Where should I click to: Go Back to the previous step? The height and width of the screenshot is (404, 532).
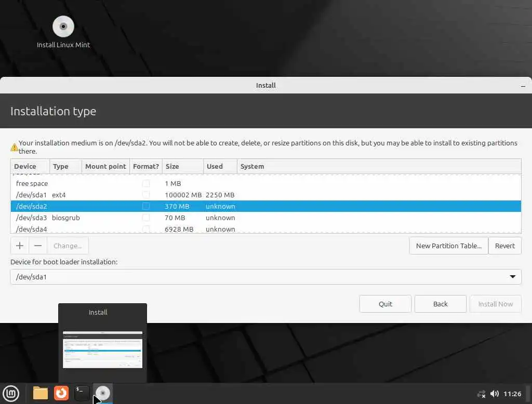click(x=440, y=304)
